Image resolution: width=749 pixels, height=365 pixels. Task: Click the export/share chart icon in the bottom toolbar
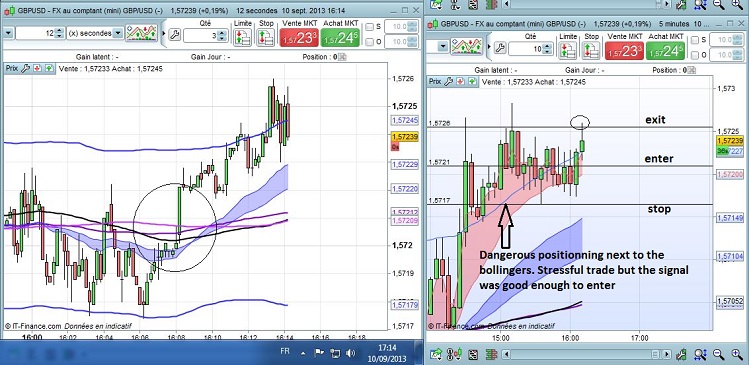pos(435,354)
